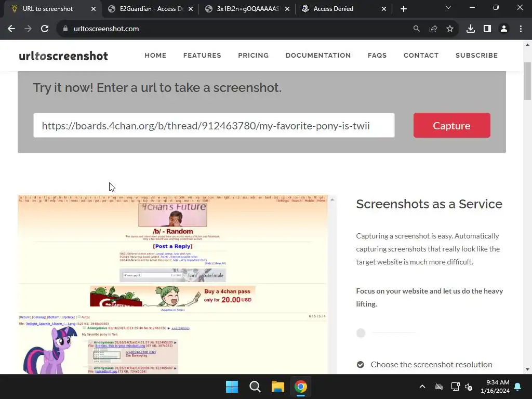Expand the tab search chevron

448,7
